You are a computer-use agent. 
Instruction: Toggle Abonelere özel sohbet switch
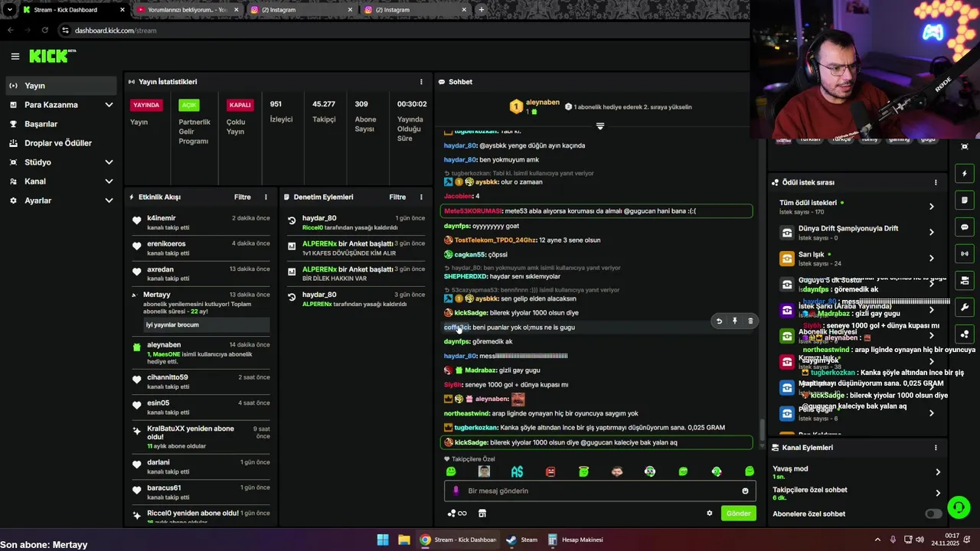pos(933,514)
